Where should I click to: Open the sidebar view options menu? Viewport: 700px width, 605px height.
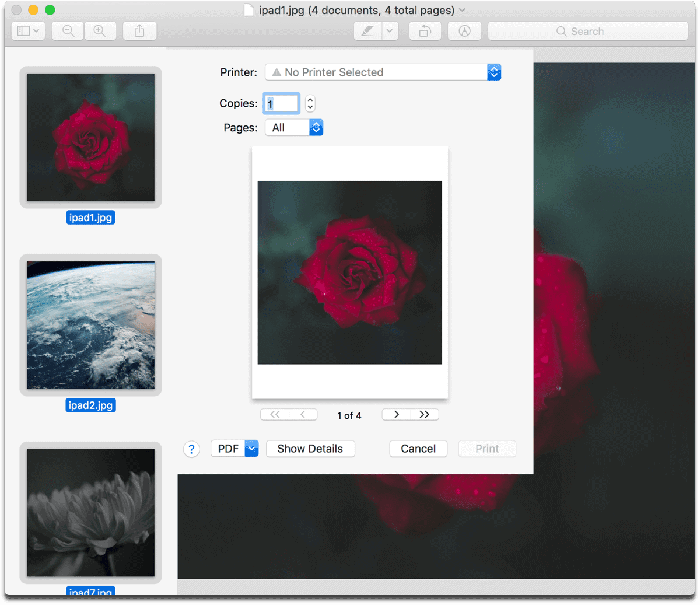(x=28, y=31)
